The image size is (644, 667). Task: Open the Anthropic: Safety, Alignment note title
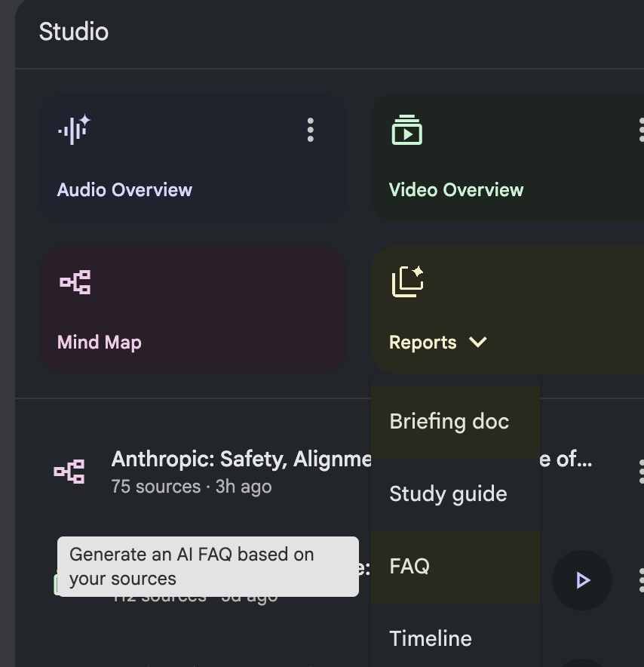point(241,460)
